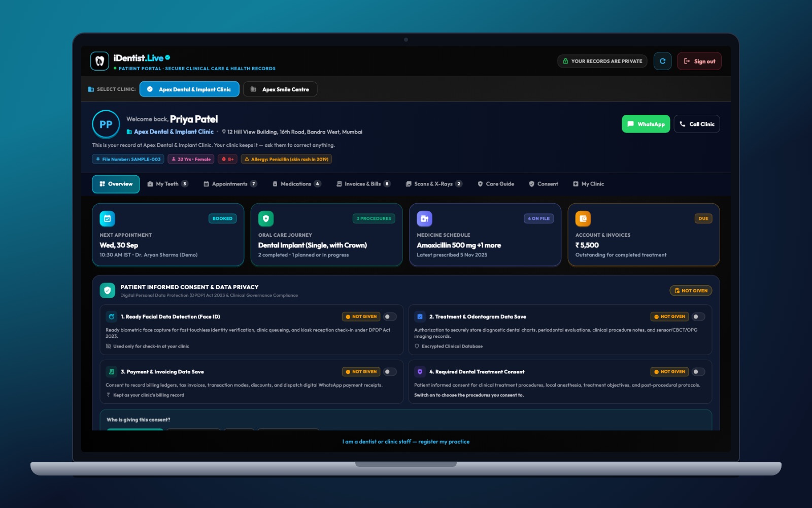Viewport: 812px width, 508px height.
Task: Select the Overview tab
Action: 116,184
